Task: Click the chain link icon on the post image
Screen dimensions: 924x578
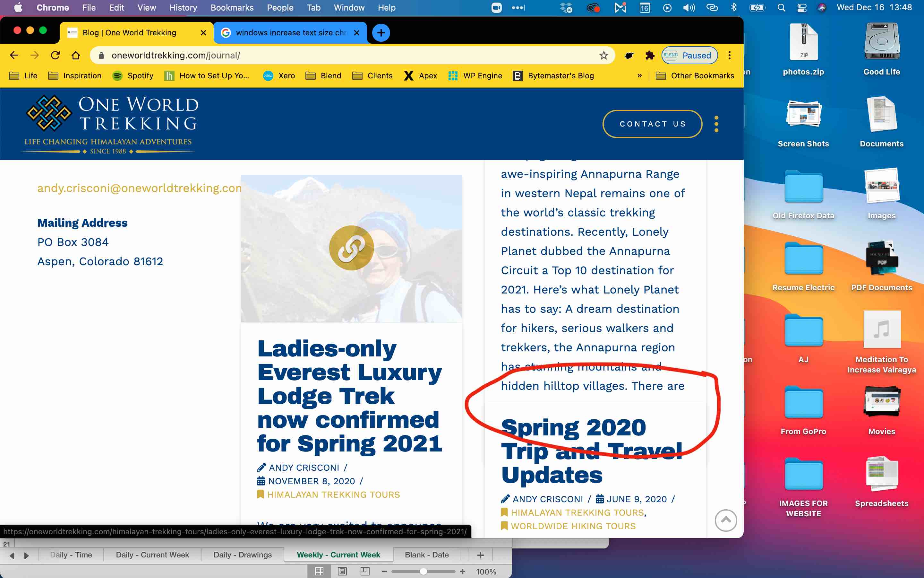Action: (x=351, y=248)
